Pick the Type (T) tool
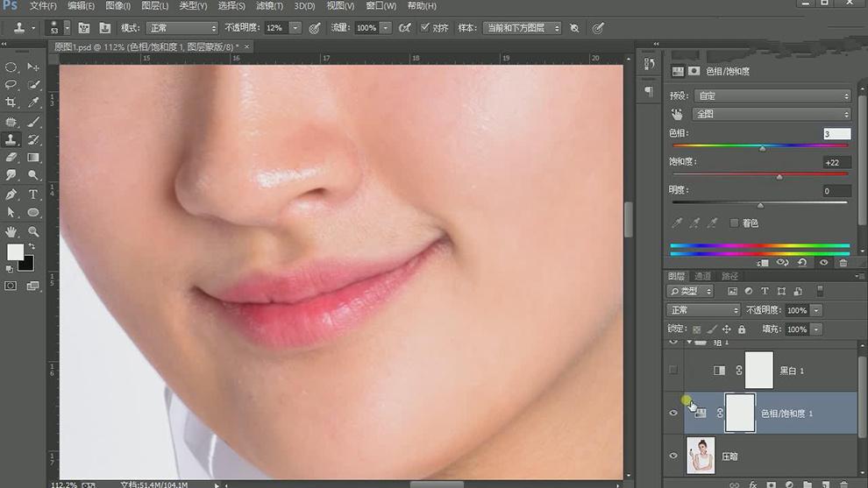 click(33, 194)
